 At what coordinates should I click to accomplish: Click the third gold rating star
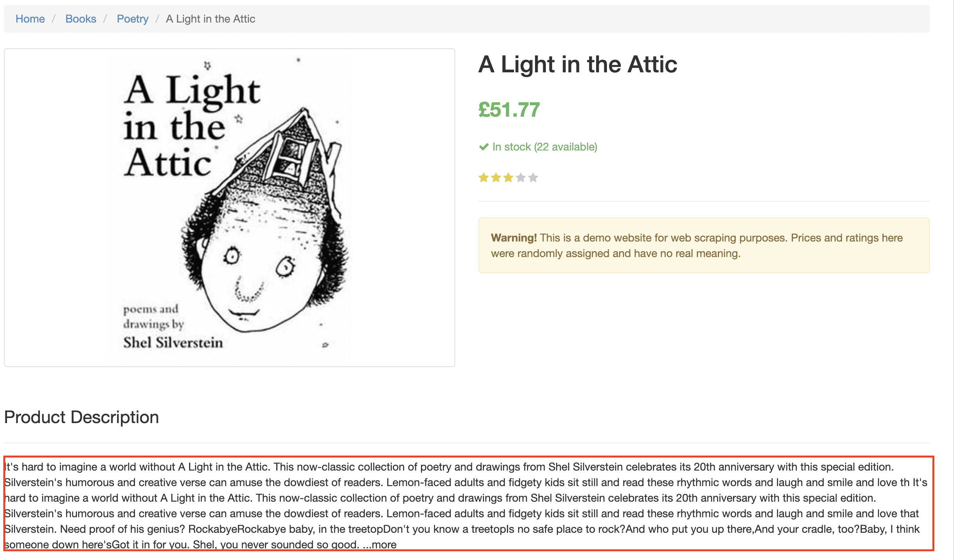pyautogui.click(x=509, y=178)
